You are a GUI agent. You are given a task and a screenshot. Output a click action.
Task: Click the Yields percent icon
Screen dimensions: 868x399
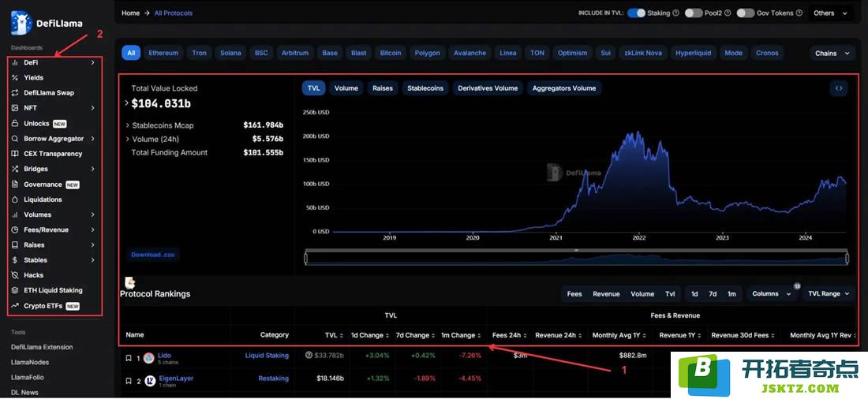(x=15, y=77)
